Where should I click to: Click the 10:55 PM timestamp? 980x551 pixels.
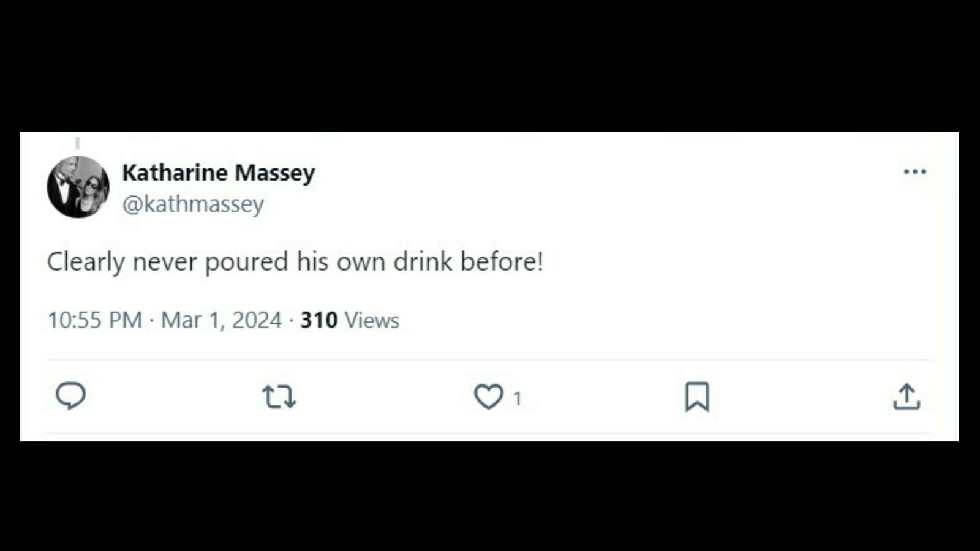[95, 320]
